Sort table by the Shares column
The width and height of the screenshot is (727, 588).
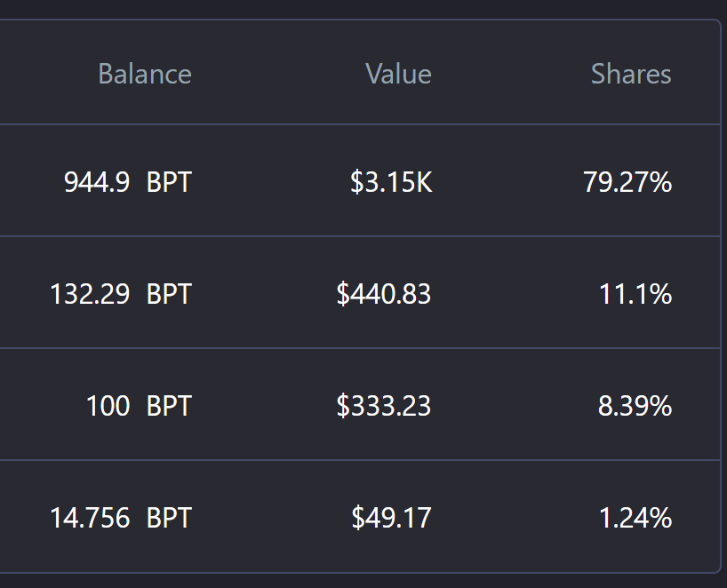(x=631, y=75)
